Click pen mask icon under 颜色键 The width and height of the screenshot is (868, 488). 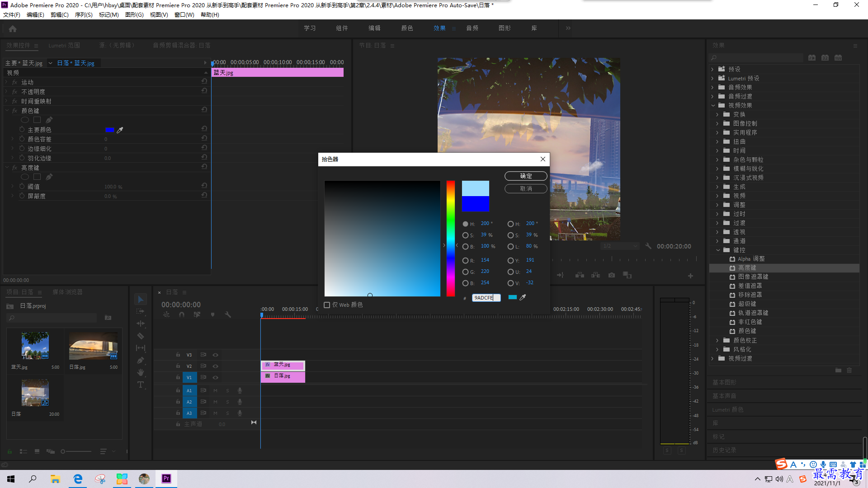(49, 120)
